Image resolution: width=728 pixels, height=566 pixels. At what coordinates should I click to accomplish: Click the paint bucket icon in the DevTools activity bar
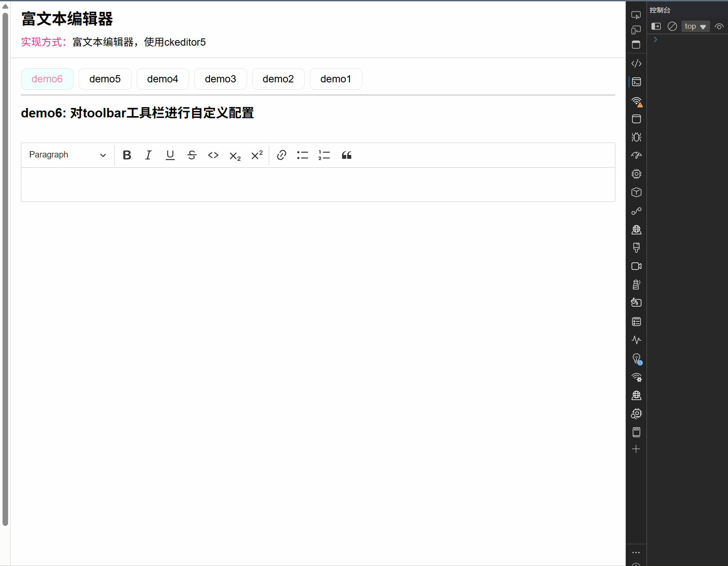636,302
